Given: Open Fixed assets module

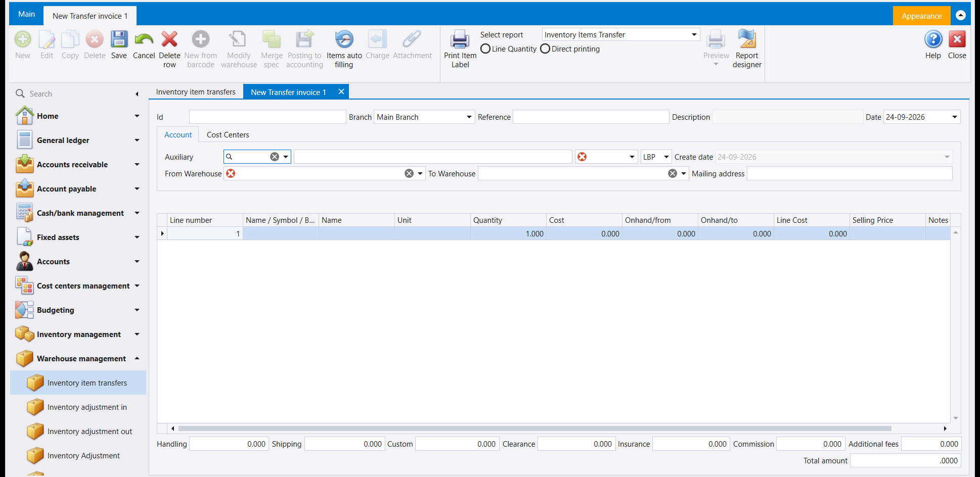Looking at the screenshot, I should coord(78,237).
